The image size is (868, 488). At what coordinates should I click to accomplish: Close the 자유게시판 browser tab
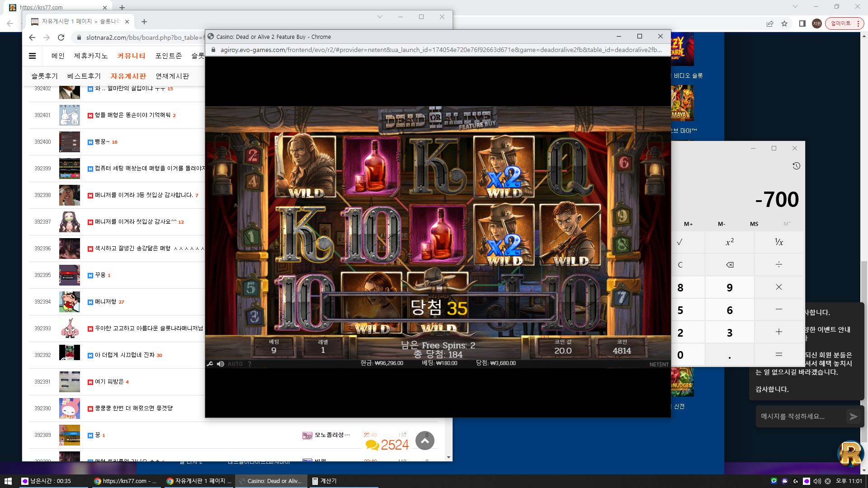point(127,22)
